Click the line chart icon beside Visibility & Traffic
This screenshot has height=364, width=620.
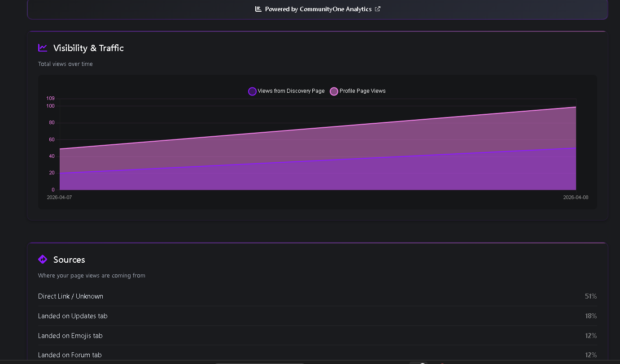(43, 48)
